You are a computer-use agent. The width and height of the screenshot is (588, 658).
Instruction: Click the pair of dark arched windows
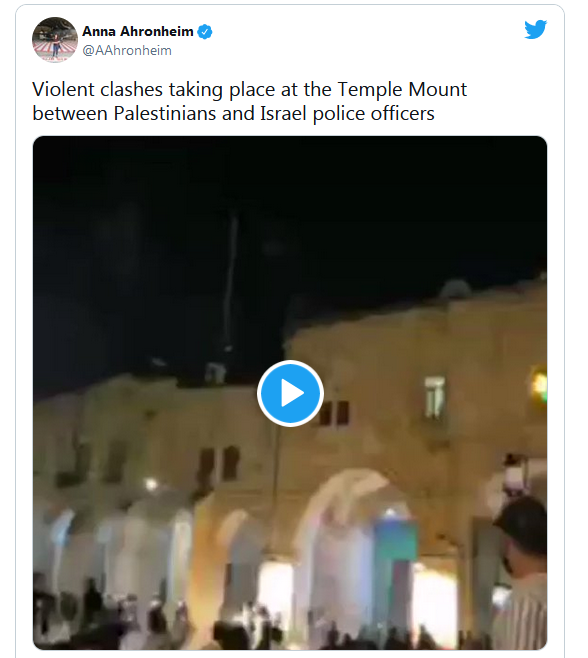(218, 463)
